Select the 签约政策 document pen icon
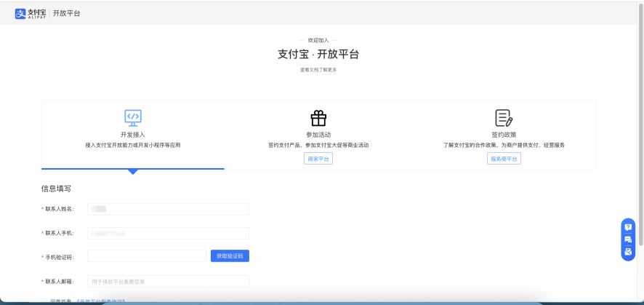The image size is (644, 305). tap(504, 118)
